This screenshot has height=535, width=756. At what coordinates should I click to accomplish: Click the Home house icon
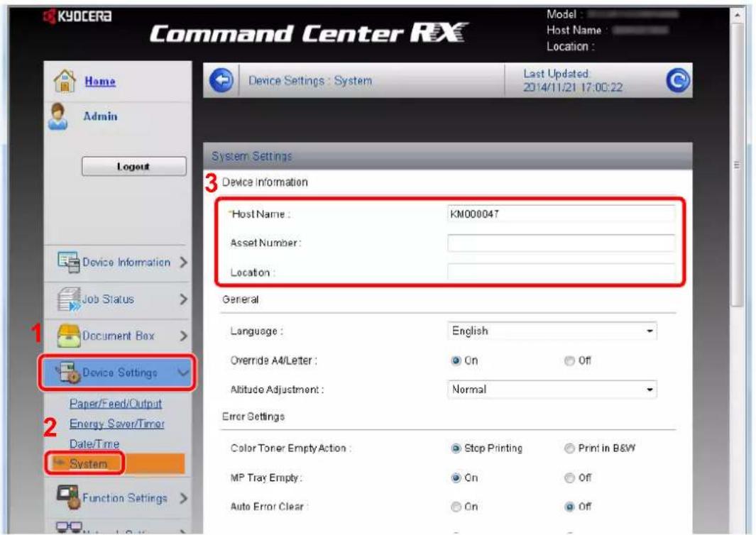click(x=65, y=80)
